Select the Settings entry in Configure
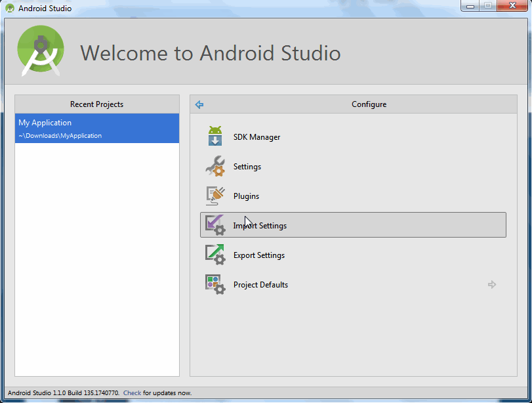This screenshot has width=532, height=403. (247, 166)
